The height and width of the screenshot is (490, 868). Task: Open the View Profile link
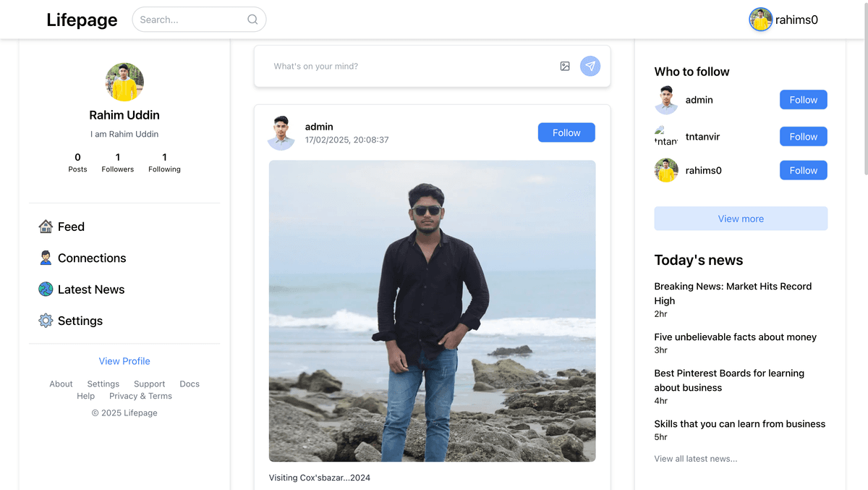[124, 361]
